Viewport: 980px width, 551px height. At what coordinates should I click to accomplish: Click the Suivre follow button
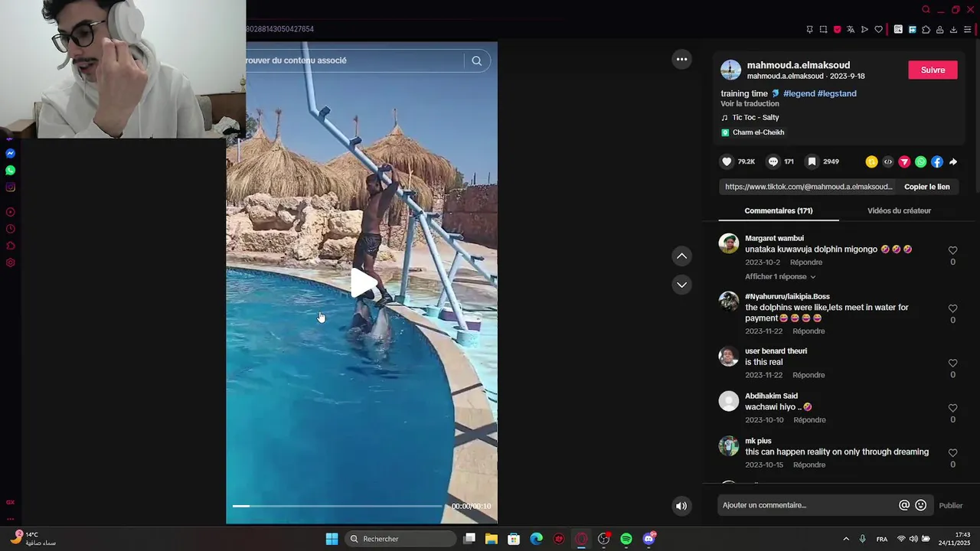pos(933,70)
